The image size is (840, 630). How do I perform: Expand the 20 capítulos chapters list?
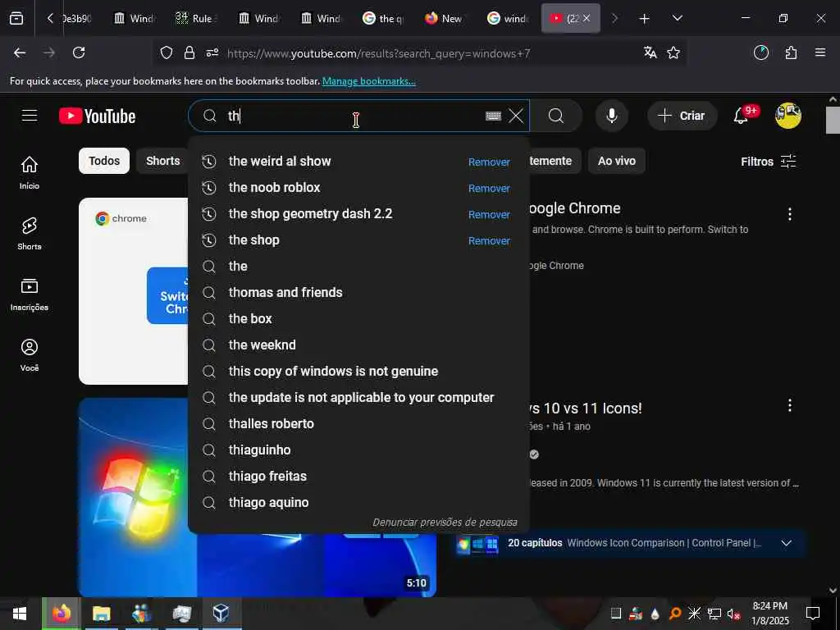pyautogui.click(x=786, y=543)
